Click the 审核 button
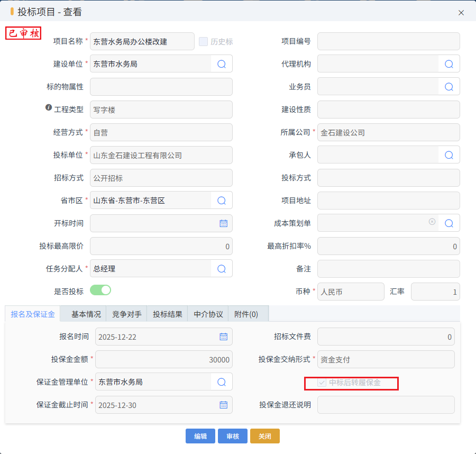The height and width of the screenshot is (454, 476). point(233,436)
